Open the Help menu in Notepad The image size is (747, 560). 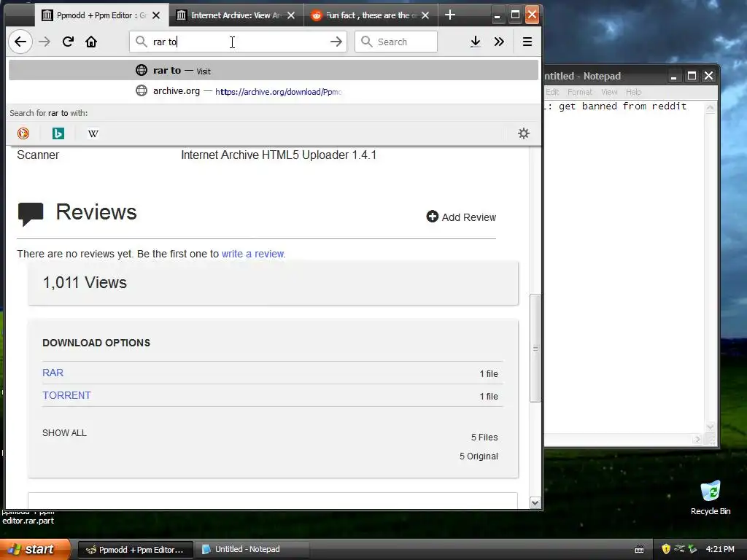coord(634,92)
